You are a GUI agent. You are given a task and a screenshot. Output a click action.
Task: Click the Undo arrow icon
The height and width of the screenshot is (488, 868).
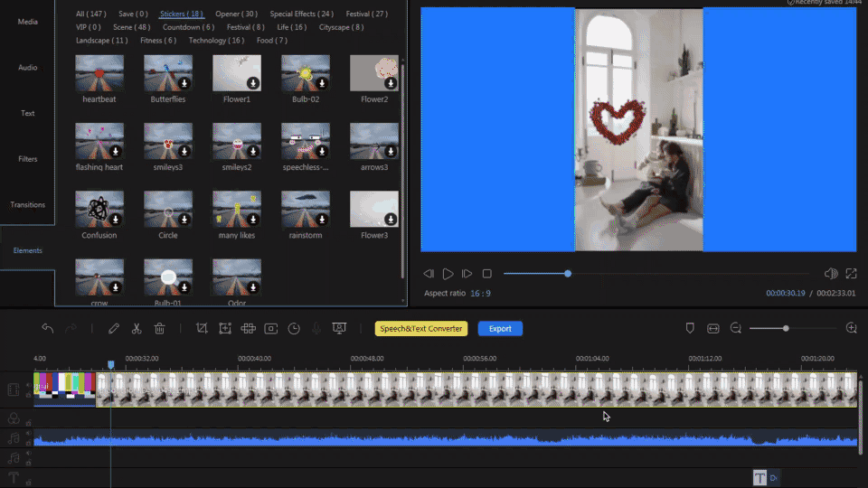coord(48,328)
